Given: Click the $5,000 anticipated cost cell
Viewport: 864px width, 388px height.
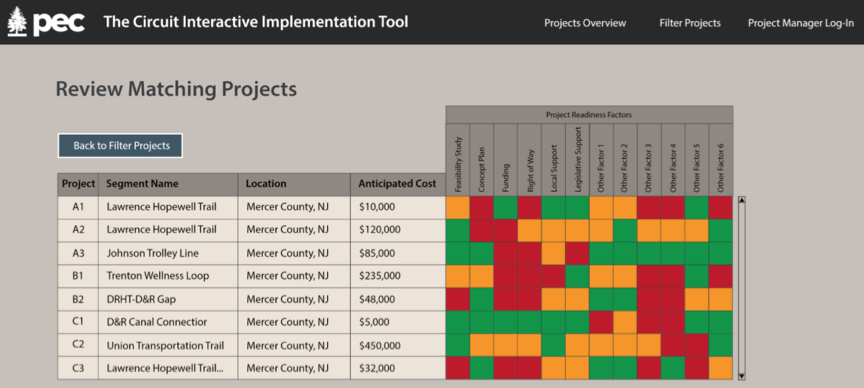Looking at the screenshot, I should tap(398, 322).
